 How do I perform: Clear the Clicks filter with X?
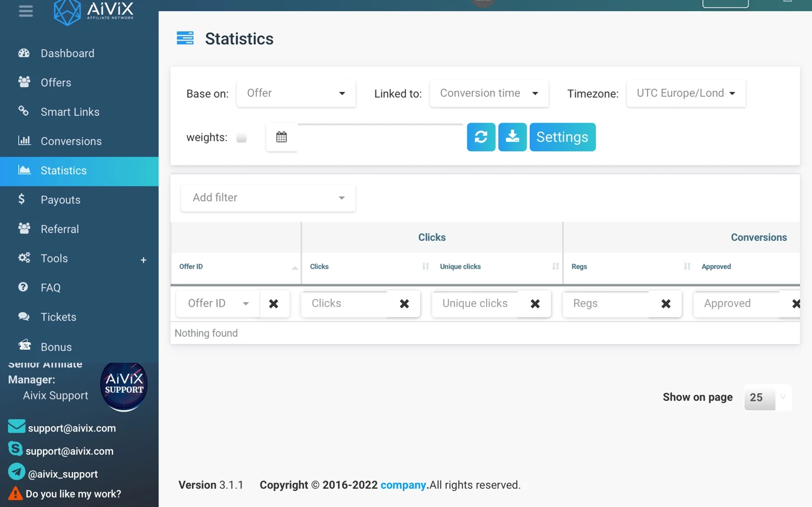click(404, 304)
